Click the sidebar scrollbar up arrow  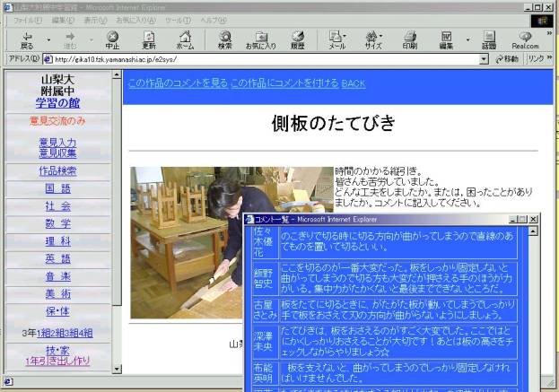coord(117,74)
